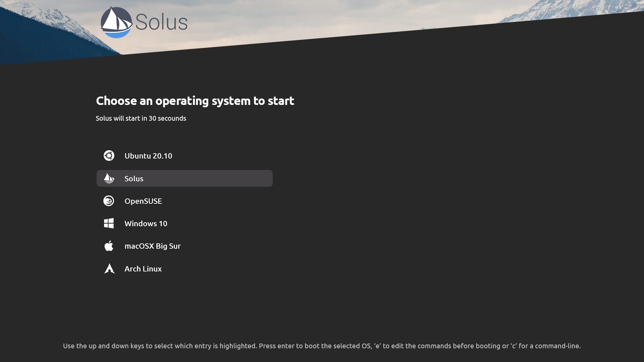The width and height of the screenshot is (644, 362).
Task: Boot the Windows 10 entry
Action: pos(146,224)
